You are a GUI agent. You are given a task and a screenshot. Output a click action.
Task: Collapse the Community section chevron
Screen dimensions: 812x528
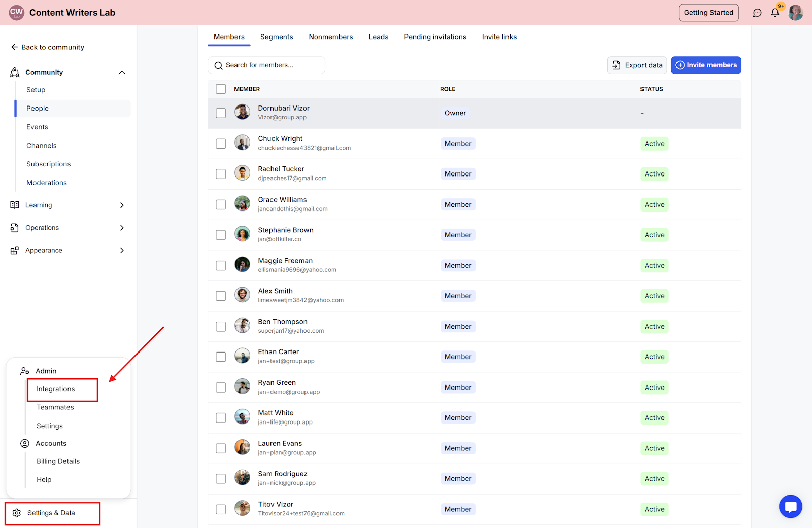coord(122,73)
